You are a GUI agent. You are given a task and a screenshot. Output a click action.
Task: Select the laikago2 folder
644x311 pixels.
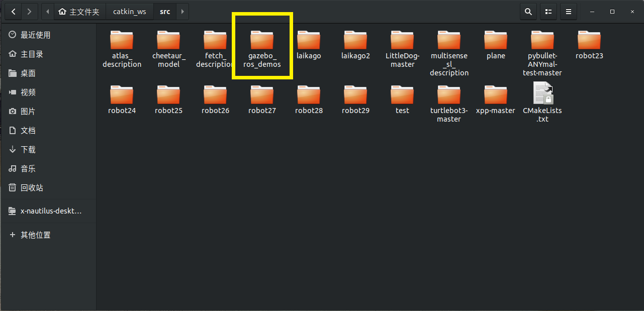point(355,45)
